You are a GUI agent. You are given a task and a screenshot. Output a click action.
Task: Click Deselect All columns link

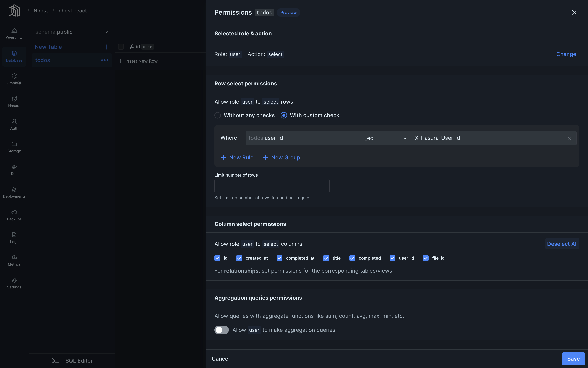pyautogui.click(x=562, y=244)
